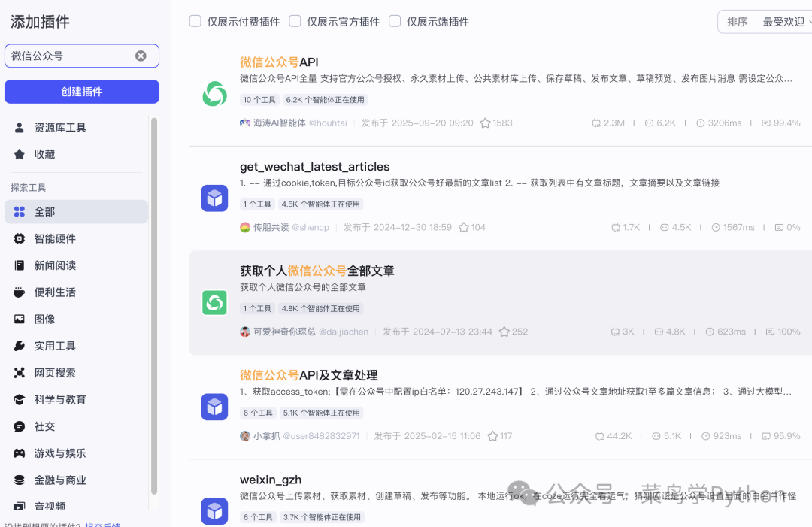Open 收藏 favorites list
The height and width of the screenshot is (527, 812).
[x=76, y=154]
